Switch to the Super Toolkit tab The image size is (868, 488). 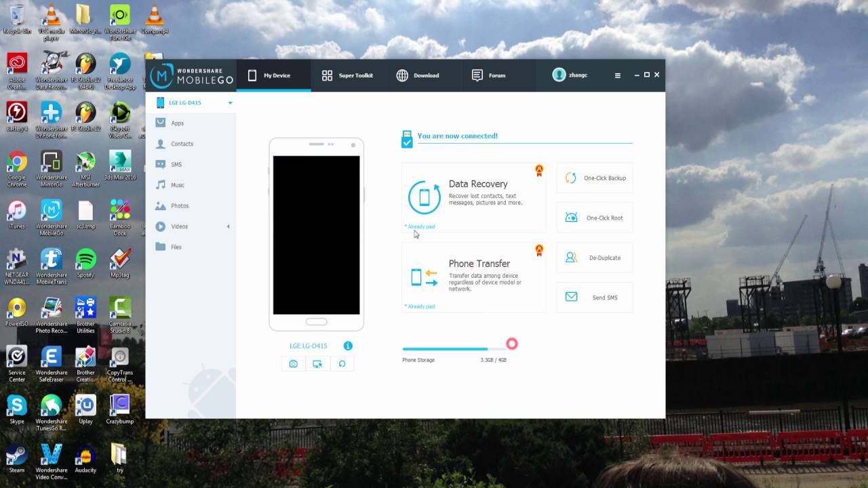click(x=347, y=75)
